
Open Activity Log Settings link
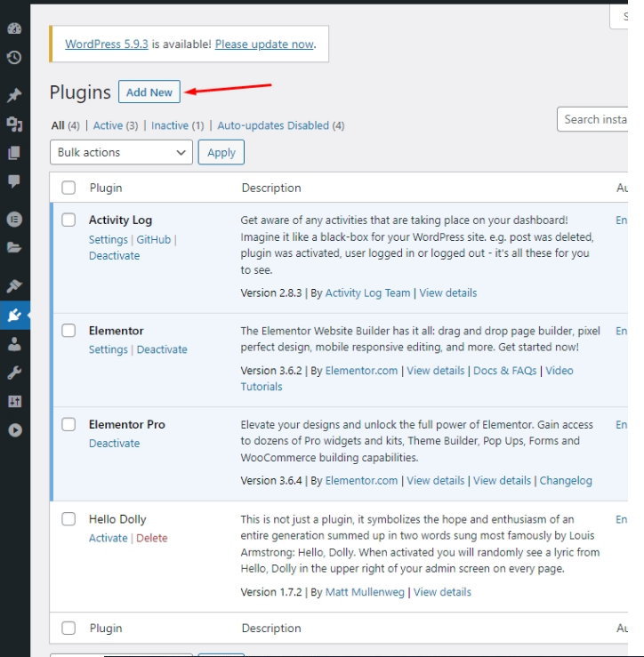[x=109, y=240]
